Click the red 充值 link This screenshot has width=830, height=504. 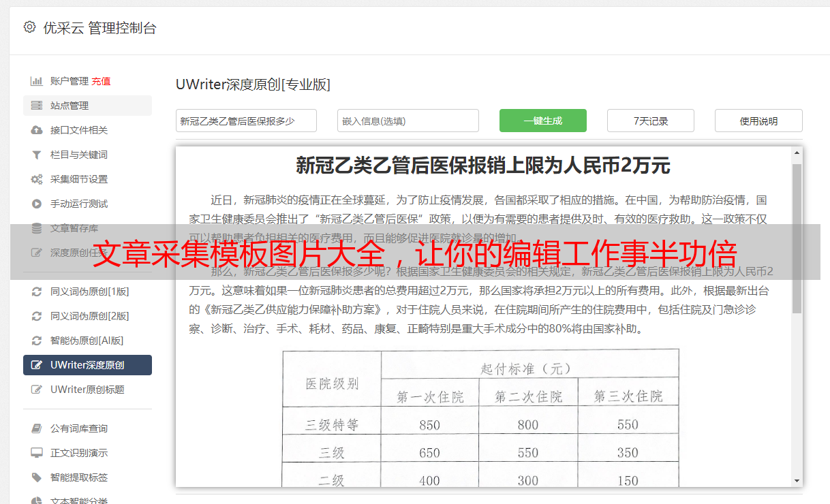pyautogui.click(x=101, y=81)
